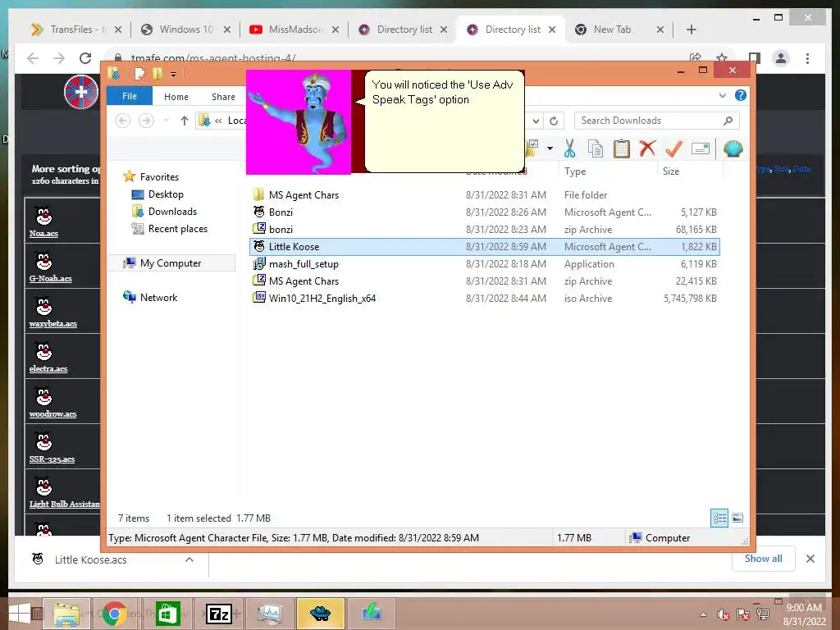
Task: Switch to large icons view icon
Action: (737, 518)
